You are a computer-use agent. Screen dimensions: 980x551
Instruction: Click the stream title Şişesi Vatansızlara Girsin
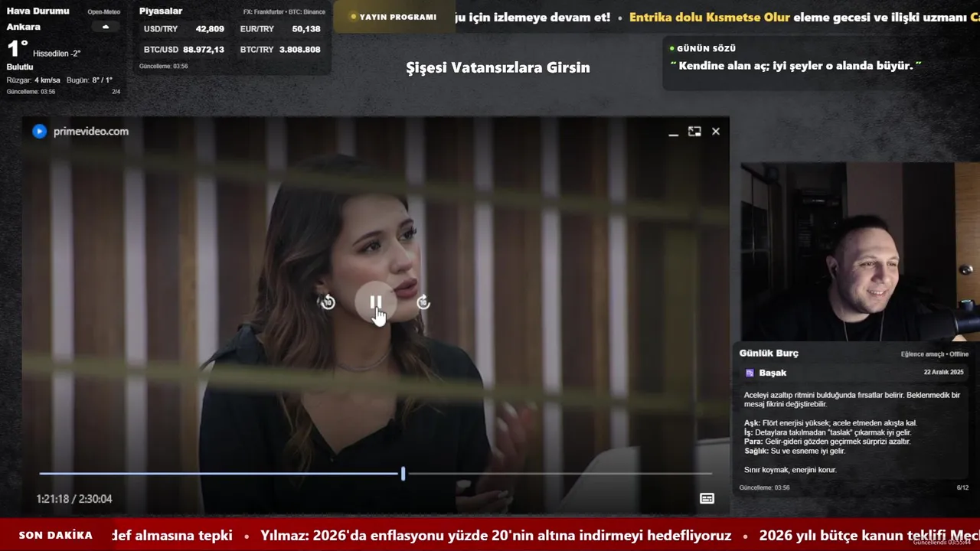[498, 67]
